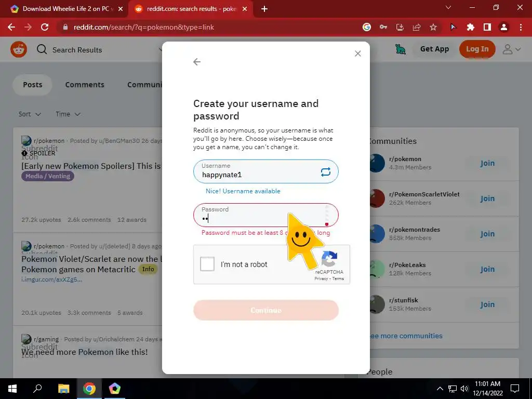Bookmark this page with the star icon
The image size is (532, 399).
(x=433, y=27)
